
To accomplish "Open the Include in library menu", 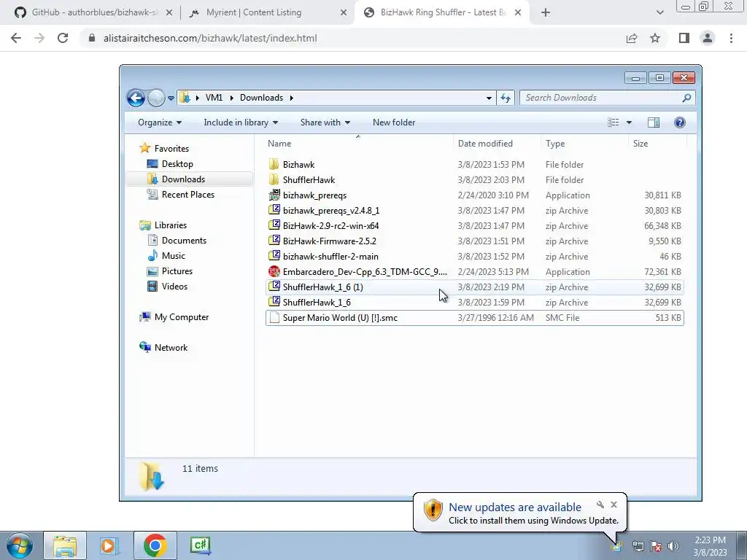I will click(x=241, y=122).
